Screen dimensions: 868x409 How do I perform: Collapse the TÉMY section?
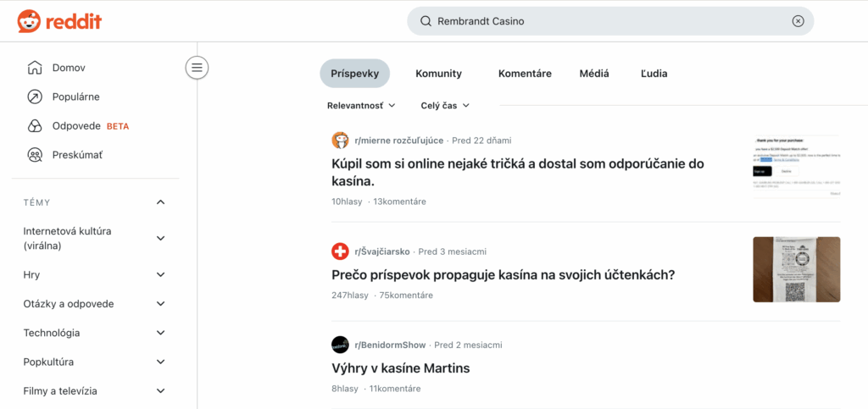click(161, 202)
